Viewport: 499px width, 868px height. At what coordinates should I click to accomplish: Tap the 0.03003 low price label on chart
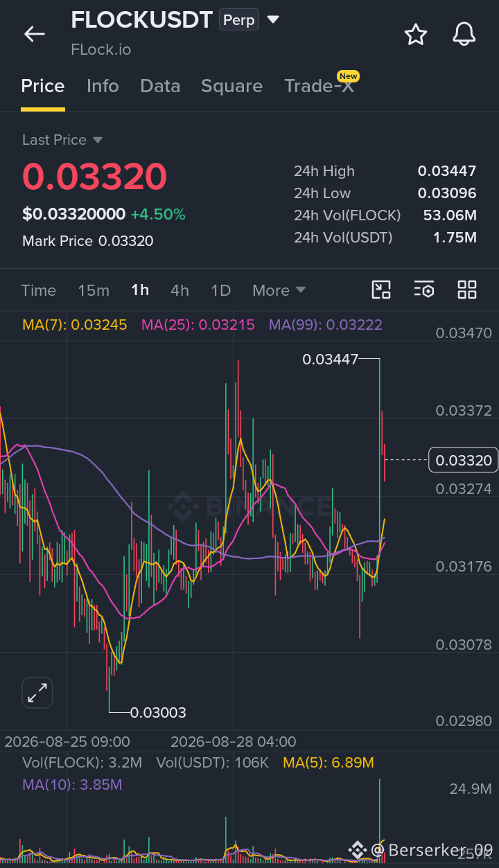point(158,712)
